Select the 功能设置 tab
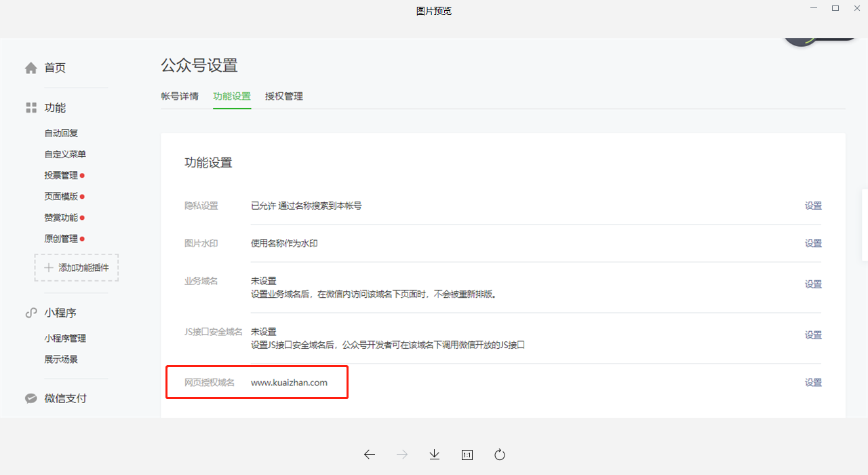The image size is (868, 475). coord(232,96)
